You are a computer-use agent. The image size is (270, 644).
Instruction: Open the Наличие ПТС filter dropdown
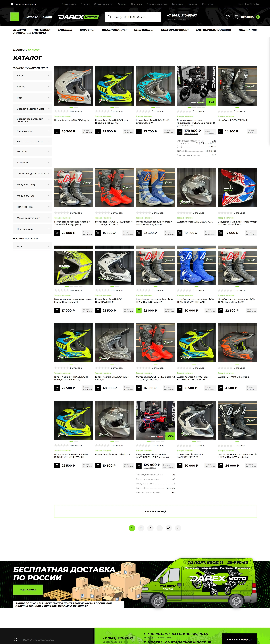click(x=32, y=207)
